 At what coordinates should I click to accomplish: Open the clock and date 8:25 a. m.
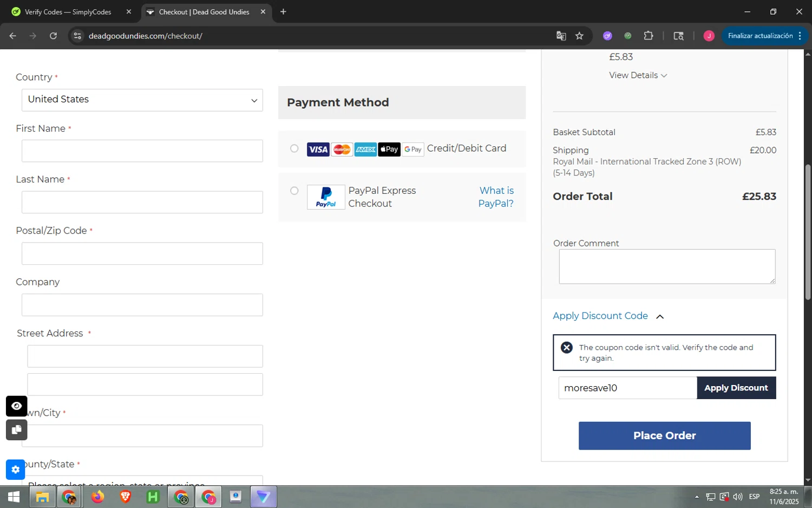[784, 497]
